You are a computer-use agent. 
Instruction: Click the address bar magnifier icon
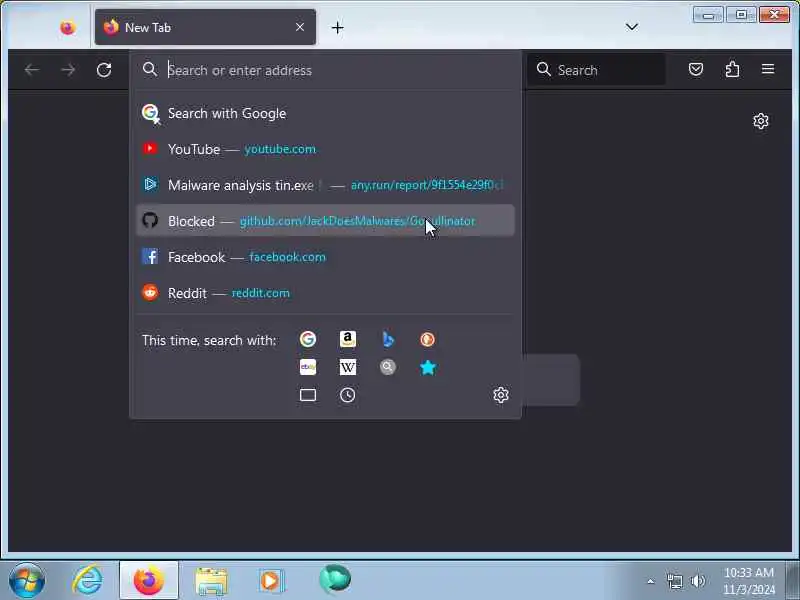[150, 69]
